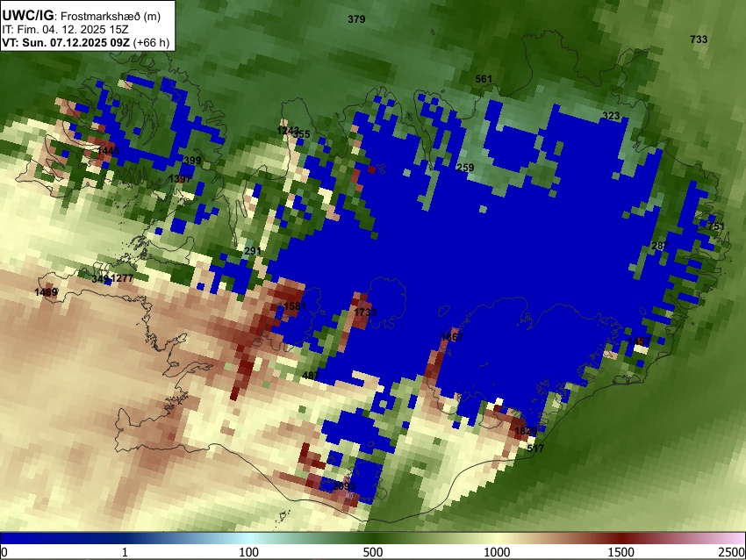Viewport: 746px width, 560px height.
Task: Click the map value 561
Action: tap(484, 79)
